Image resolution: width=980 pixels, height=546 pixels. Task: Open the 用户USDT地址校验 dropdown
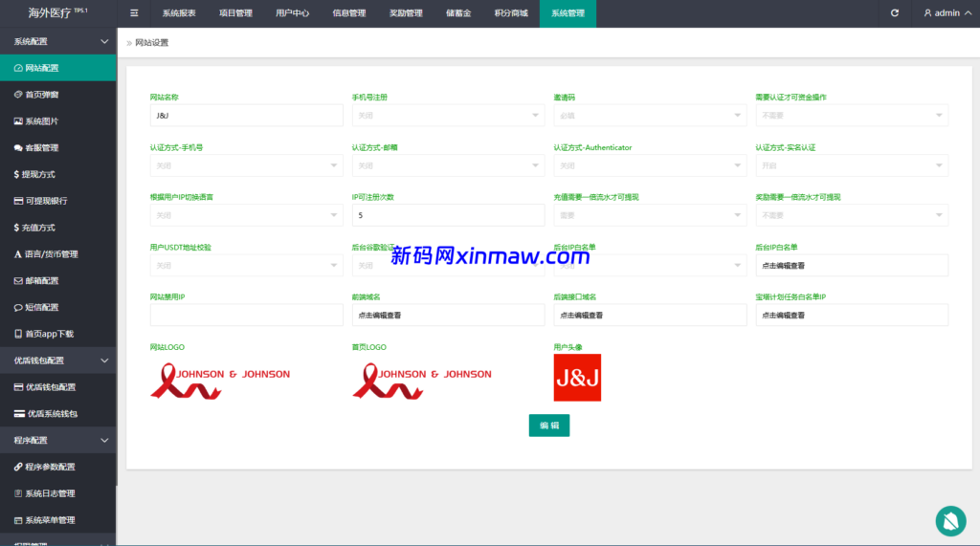(x=246, y=266)
